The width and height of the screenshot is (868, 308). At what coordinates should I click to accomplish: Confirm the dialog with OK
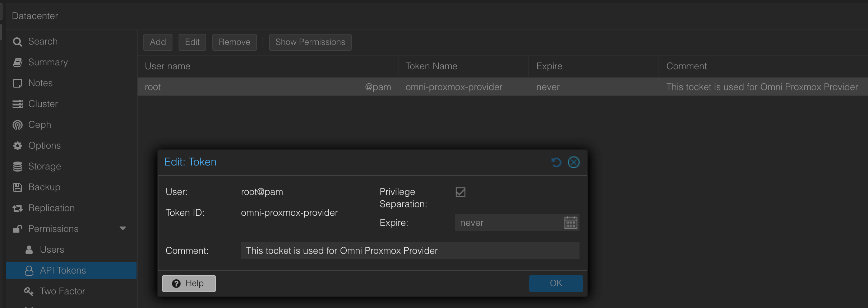pyautogui.click(x=556, y=283)
